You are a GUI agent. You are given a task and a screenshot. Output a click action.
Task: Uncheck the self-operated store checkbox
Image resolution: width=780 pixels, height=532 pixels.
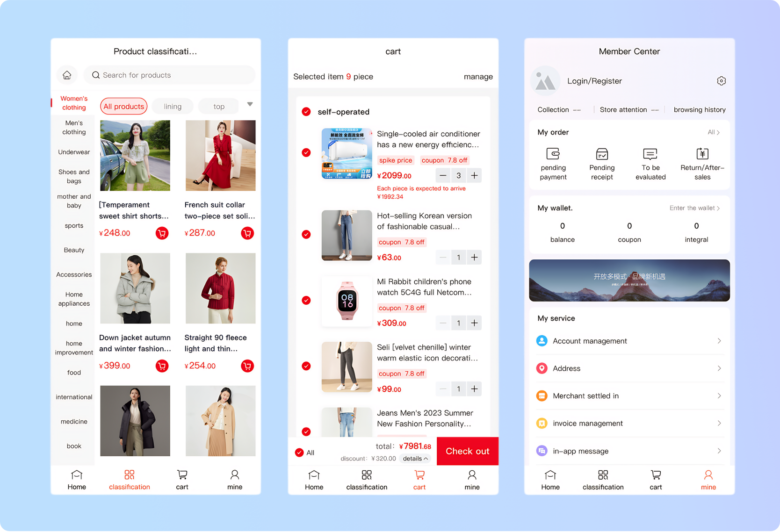coord(306,112)
